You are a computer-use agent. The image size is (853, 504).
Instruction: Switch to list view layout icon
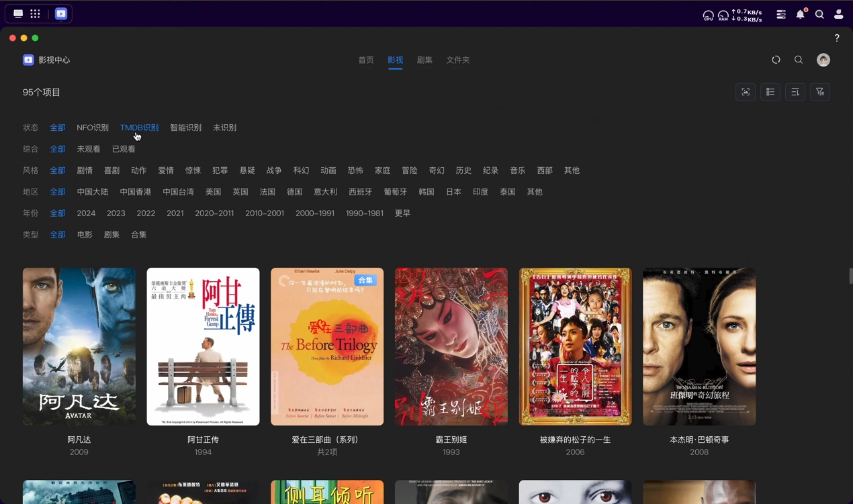[x=770, y=92]
